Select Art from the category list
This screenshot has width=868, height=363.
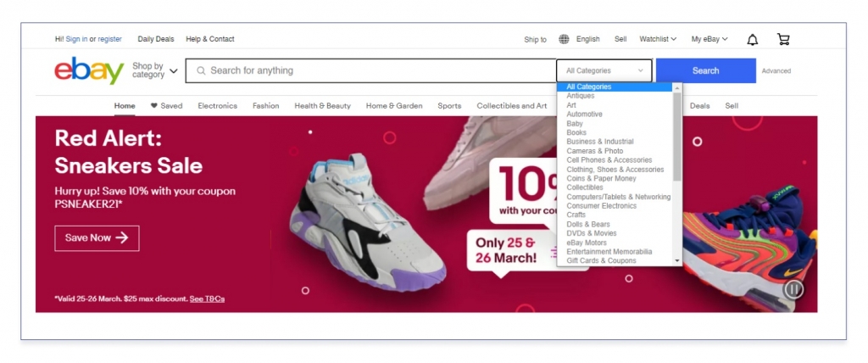[x=571, y=104]
